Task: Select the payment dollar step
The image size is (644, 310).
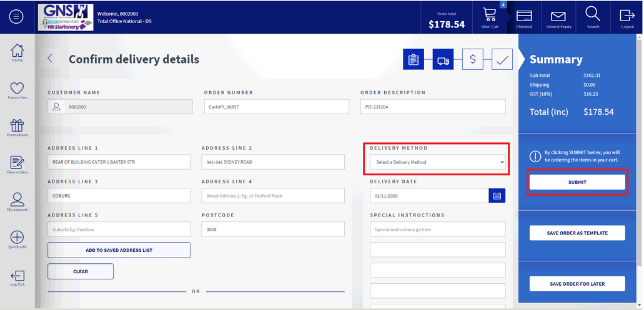Action: (x=472, y=60)
